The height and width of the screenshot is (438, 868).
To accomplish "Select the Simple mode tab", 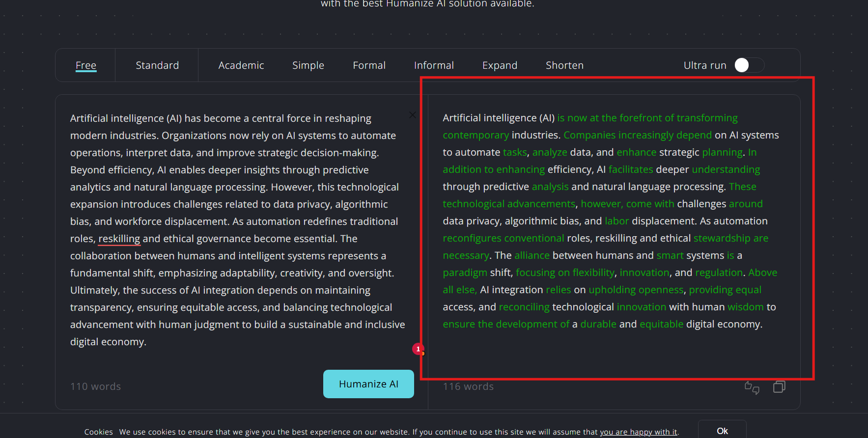I will [x=308, y=65].
